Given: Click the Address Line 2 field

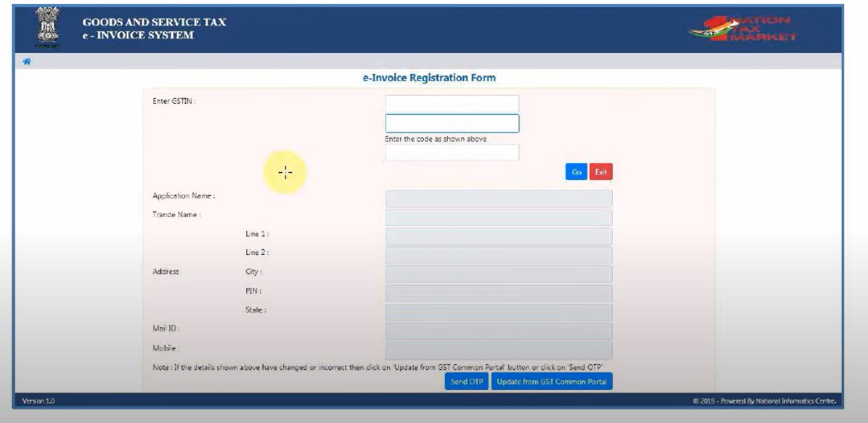Looking at the screenshot, I should pyautogui.click(x=498, y=255).
